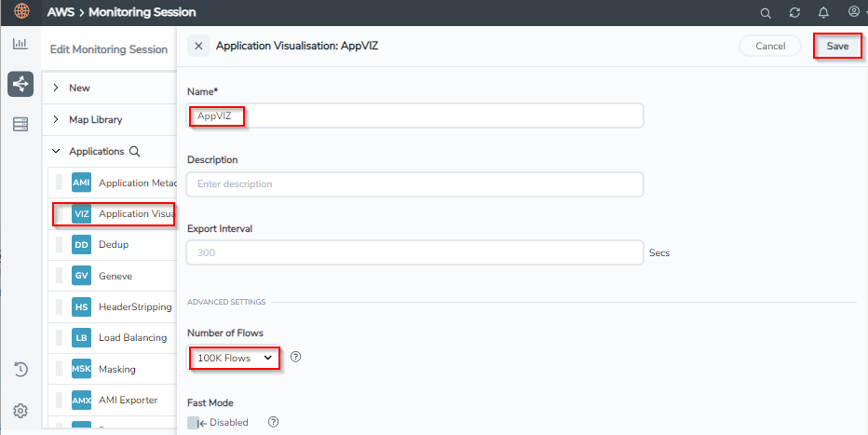
Task: Expand the New section
Action: tap(56, 88)
